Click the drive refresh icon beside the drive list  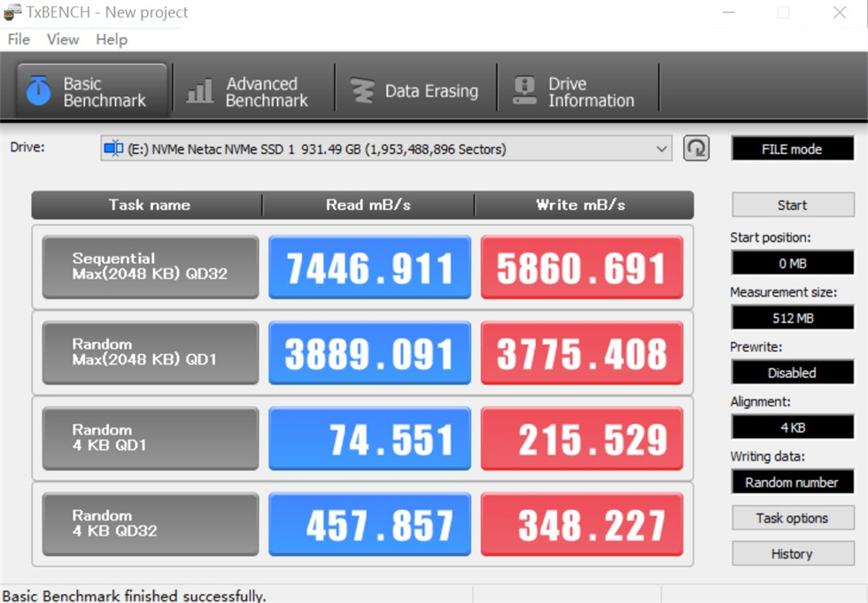(x=697, y=148)
